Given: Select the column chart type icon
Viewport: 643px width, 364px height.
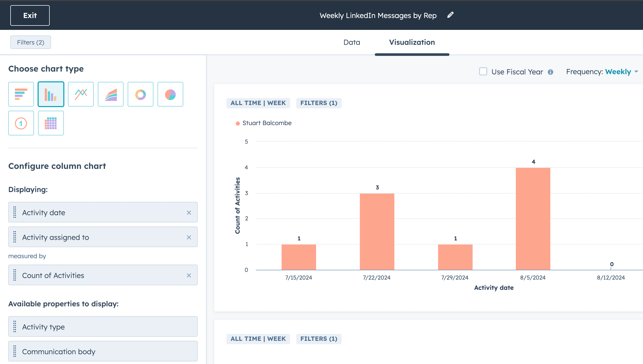Looking at the screenshot, I should click(x=51, y=94).
